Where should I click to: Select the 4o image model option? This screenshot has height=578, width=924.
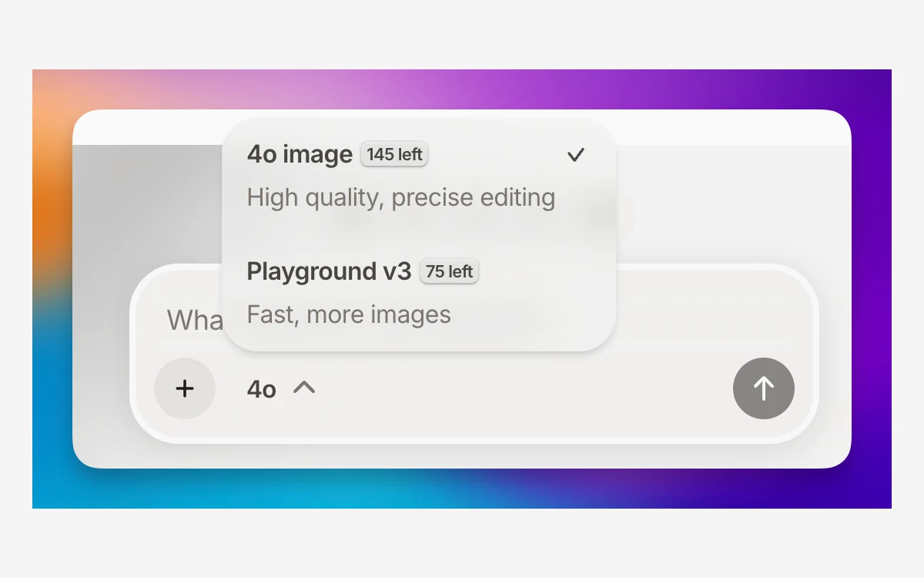point(418,176)
